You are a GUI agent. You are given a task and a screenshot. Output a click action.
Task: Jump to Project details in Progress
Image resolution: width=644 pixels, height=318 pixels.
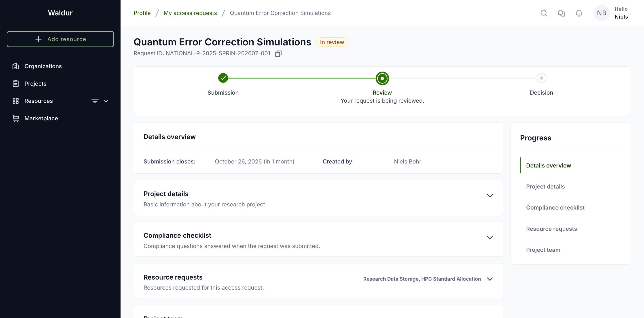click(x=545, y=187)
